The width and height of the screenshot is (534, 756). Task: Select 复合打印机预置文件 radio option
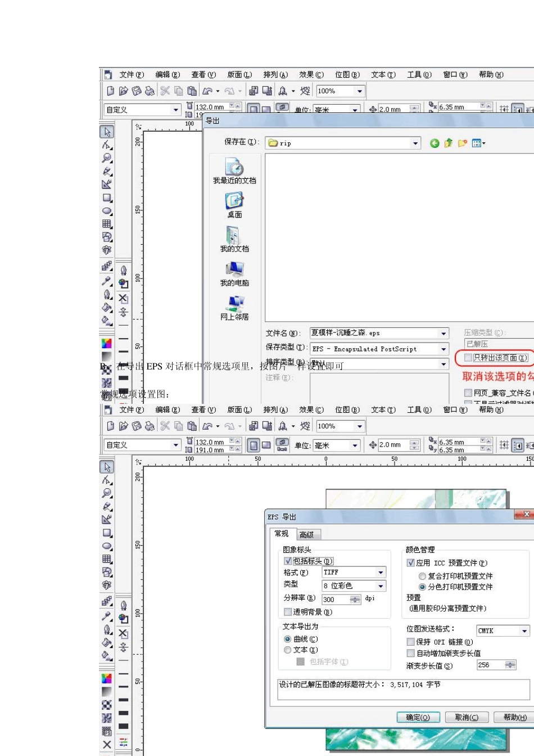[422, 576]
